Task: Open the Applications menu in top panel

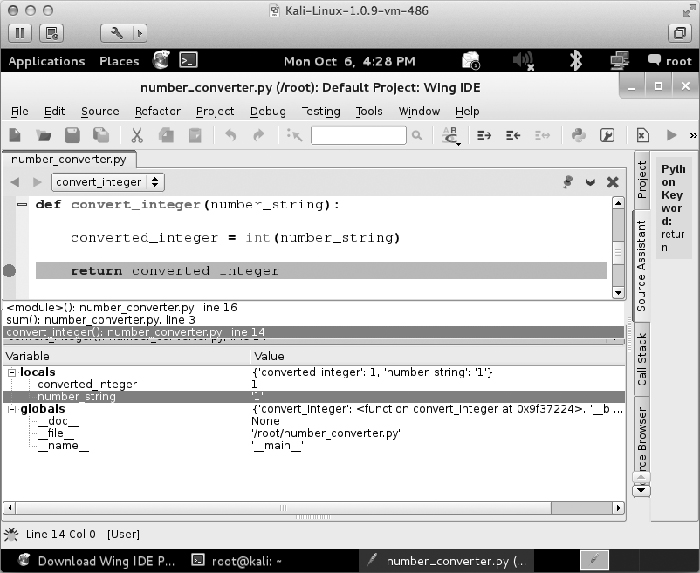Action: coord(47,61)
